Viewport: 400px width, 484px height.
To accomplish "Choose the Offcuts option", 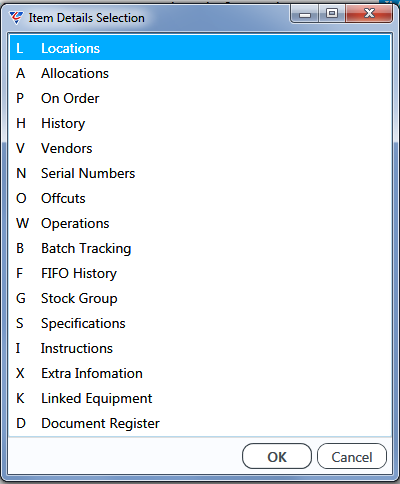I will (x=200, y=198).
